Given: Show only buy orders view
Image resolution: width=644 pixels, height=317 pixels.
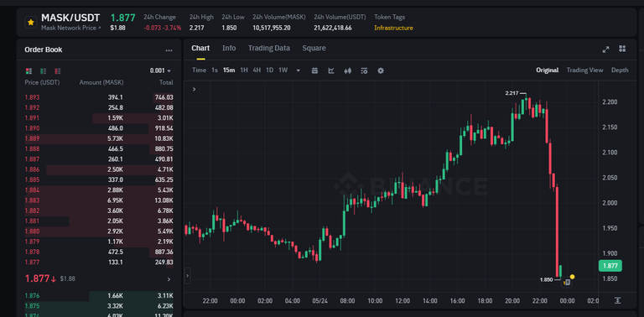Looking at the screenshot, I should click(x=43, y=71).
